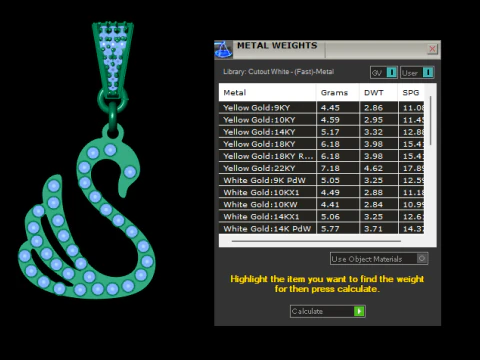Viewport: 480px width, 360px height.
Task: Toggle Use Object Materials option
Action: coord(379,259)
